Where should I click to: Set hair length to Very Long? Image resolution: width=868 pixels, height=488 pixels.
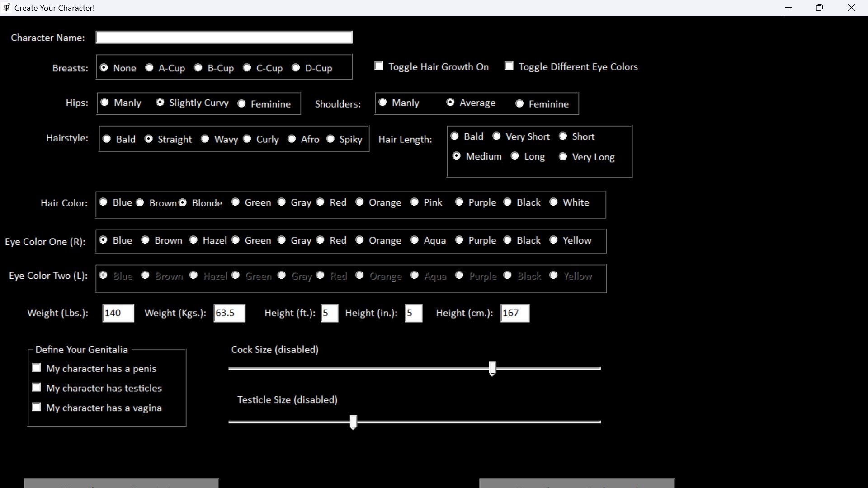[x=563, y=157]
